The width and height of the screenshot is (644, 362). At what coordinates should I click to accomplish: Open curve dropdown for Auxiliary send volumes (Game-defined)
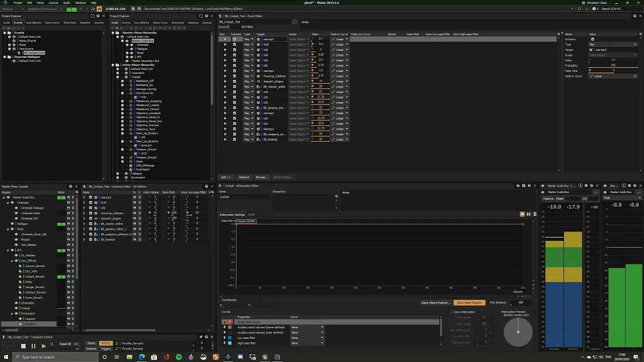click(x=307, y=327)
